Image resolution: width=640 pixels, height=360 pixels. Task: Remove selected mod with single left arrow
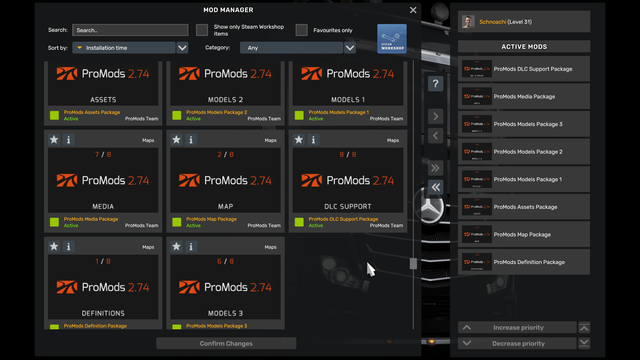click(x=436, y=136)
